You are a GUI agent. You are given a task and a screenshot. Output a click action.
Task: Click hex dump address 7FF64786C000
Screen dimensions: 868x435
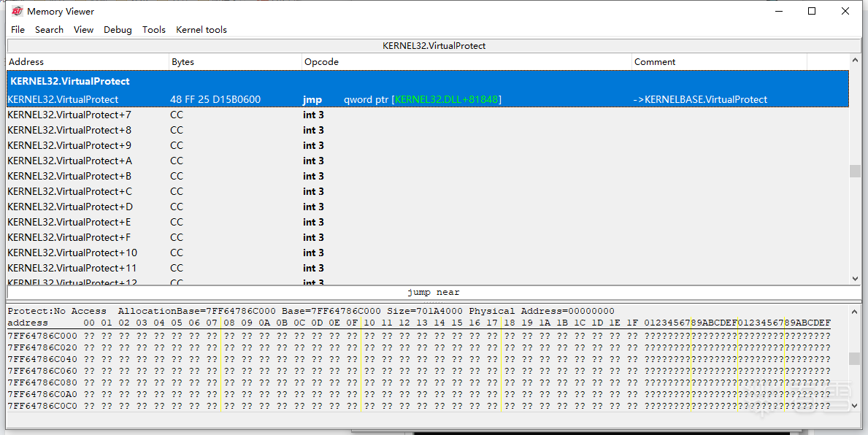coord(42,336)
